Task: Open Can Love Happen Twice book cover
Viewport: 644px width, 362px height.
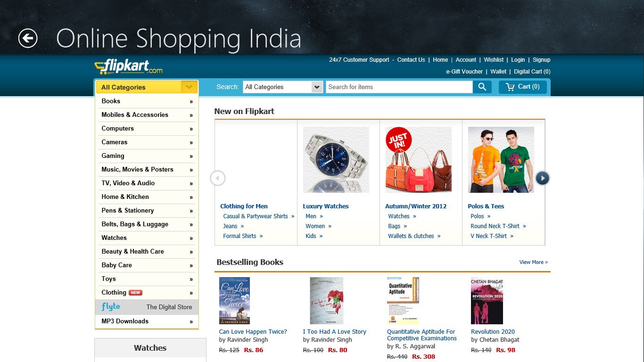Action: pos(234,301)
